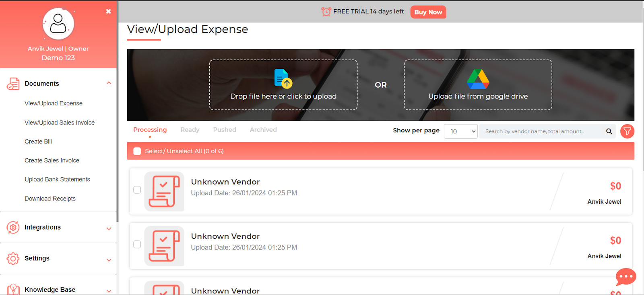Image resolution: width=644 pixels, height=295 pixels.
Task: Click the user profile avatar icon
Action: pyautogui.click(x=58, y=24)
